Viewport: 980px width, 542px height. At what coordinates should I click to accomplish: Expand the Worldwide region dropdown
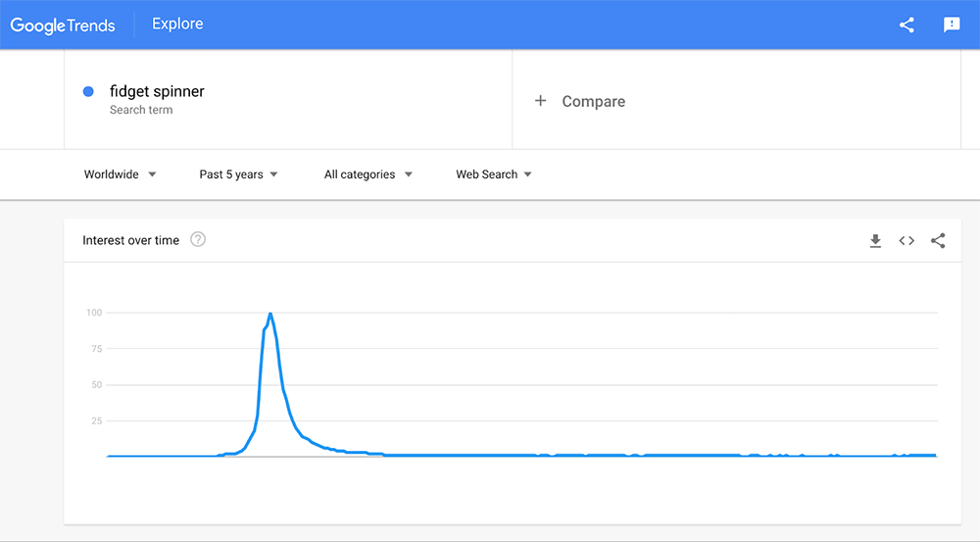point(120,174)
